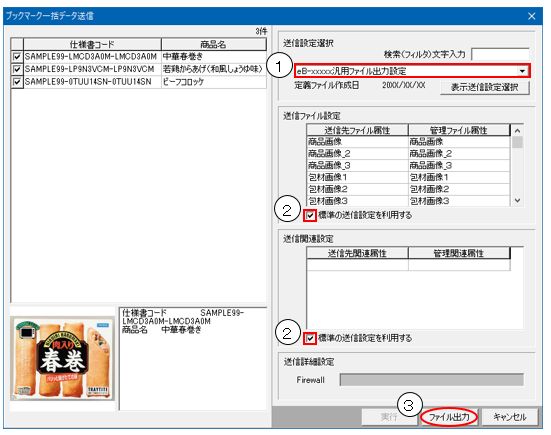Click the 春巻 product image thumbnail
This screenshot has width=551, height=435.
[63, 358]
